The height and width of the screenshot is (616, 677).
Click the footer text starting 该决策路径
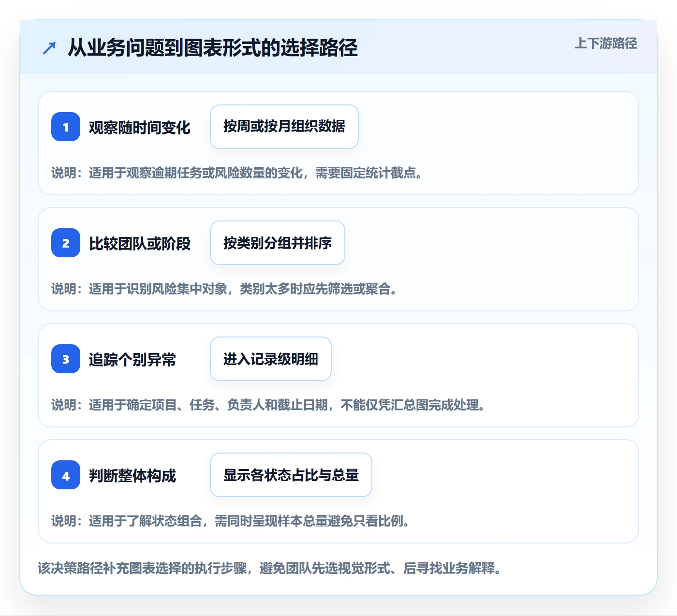(269, 568)
